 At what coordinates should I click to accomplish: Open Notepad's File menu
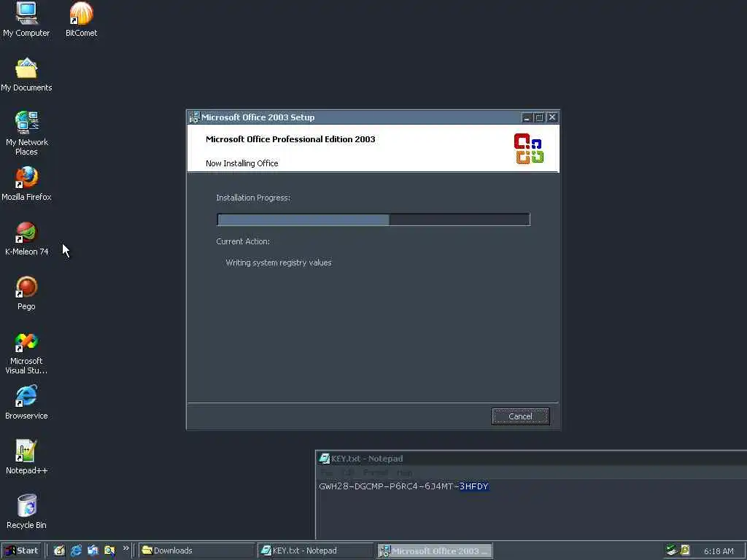(326, 472)
